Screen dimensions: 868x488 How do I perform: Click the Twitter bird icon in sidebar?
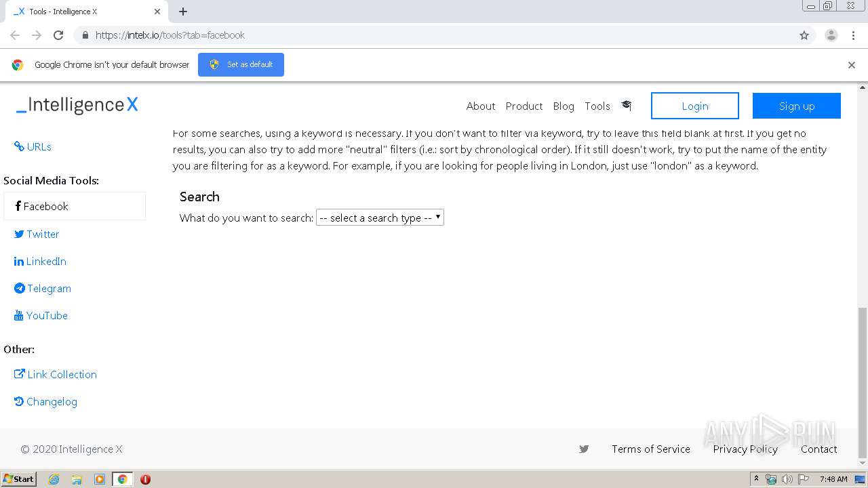pyautogui.click(x=19, y=234)
